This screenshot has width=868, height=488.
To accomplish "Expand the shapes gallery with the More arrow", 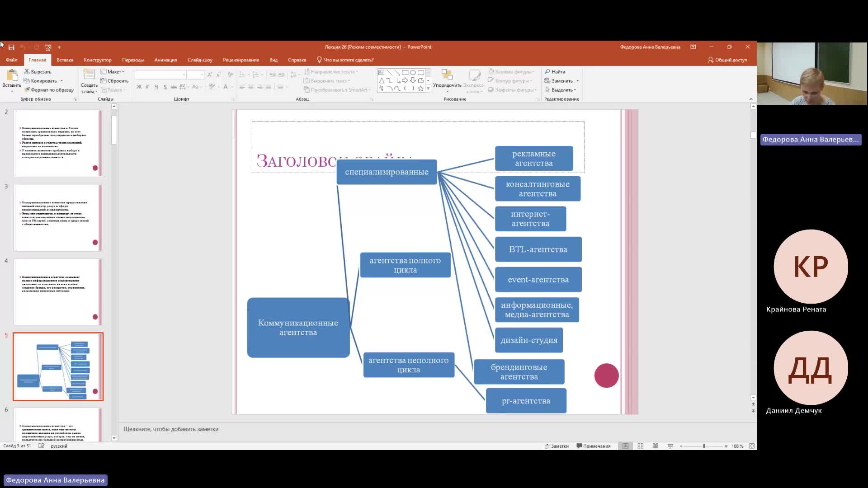I will click(x=428, y=89).
